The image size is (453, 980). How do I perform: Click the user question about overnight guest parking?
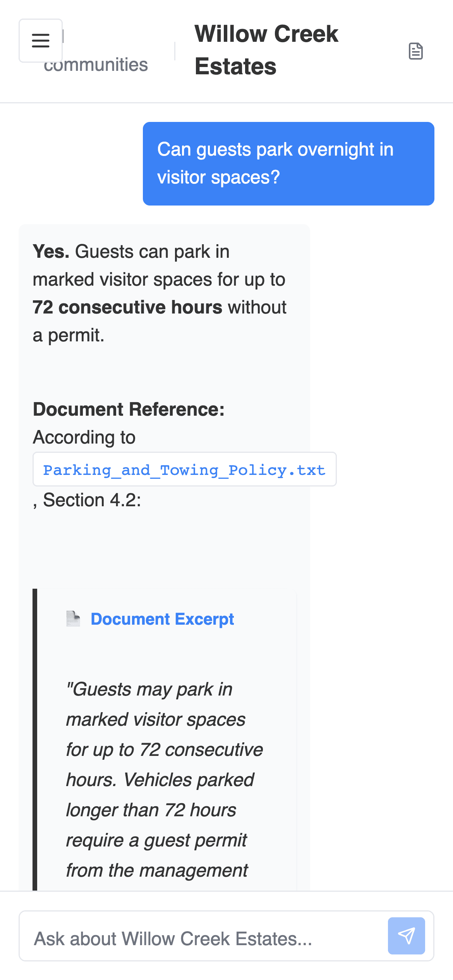[x=288, y=164]
